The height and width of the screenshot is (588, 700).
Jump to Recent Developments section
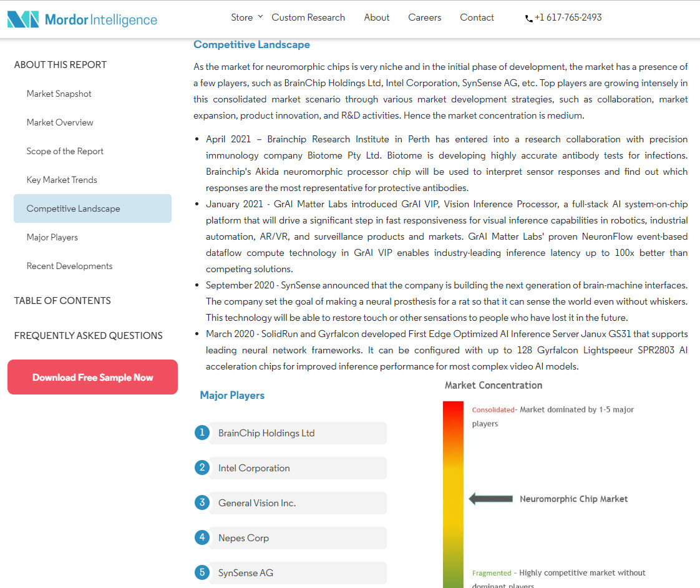click(69, 266)
